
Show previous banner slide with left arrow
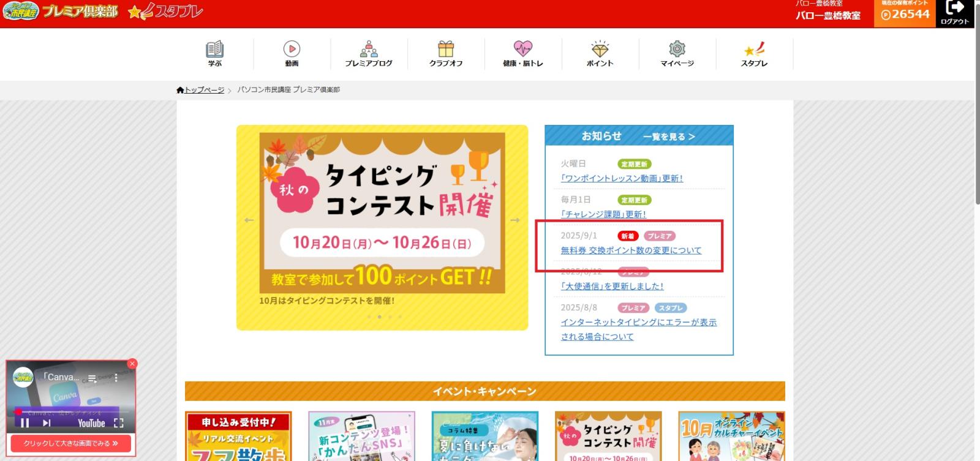click(249, 220)
